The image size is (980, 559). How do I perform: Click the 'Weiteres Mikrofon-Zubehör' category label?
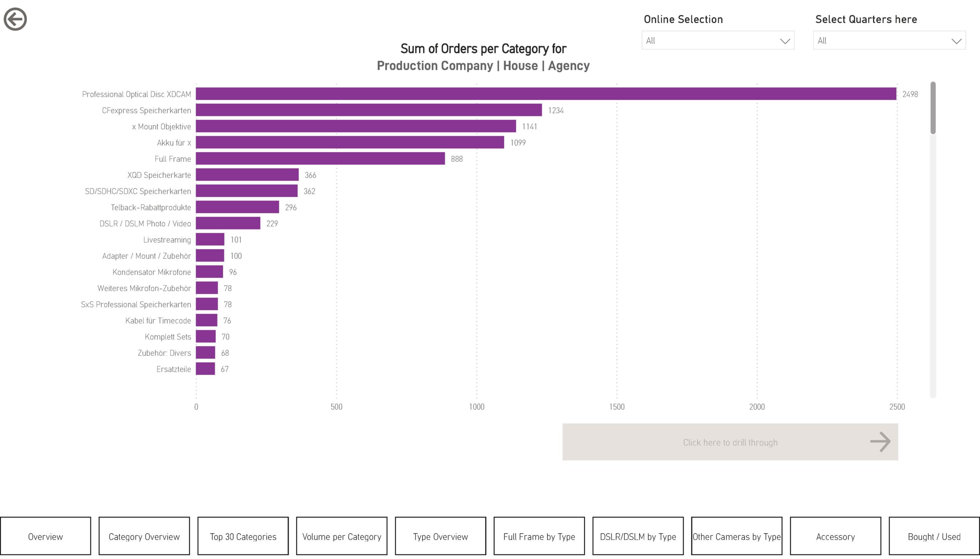click(x=144, y=288)
